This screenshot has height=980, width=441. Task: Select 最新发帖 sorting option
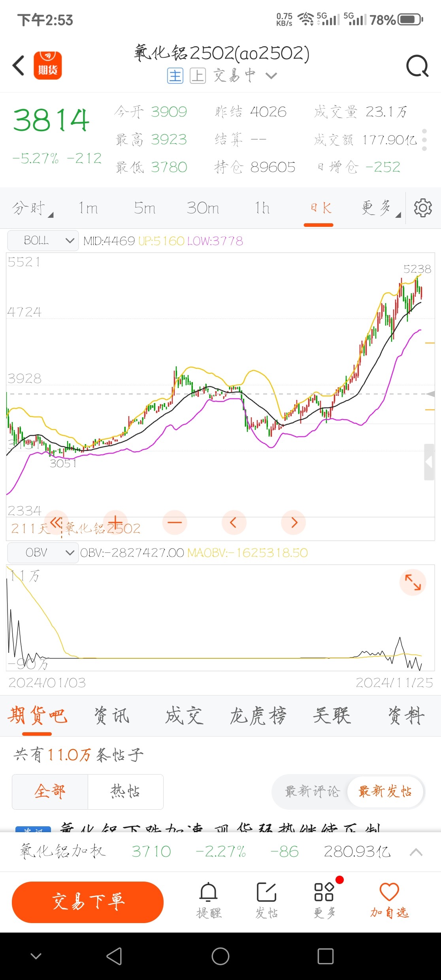[x=385, y=791]
